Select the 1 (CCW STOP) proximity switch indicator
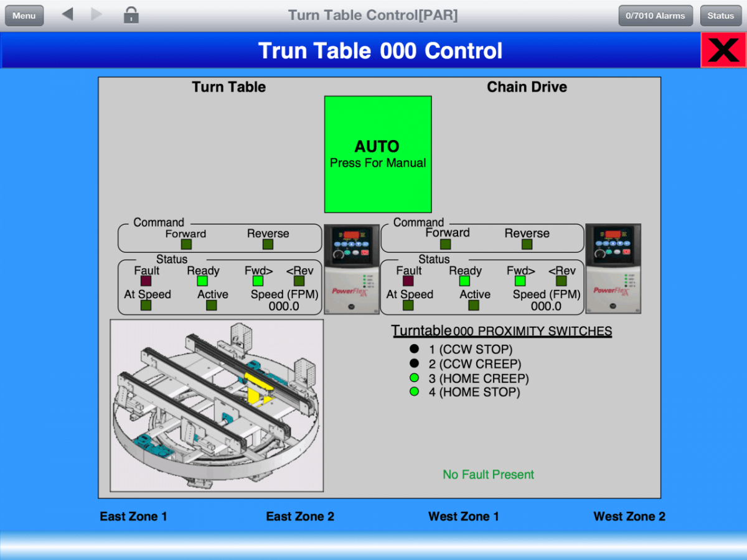 click(414, 349)
